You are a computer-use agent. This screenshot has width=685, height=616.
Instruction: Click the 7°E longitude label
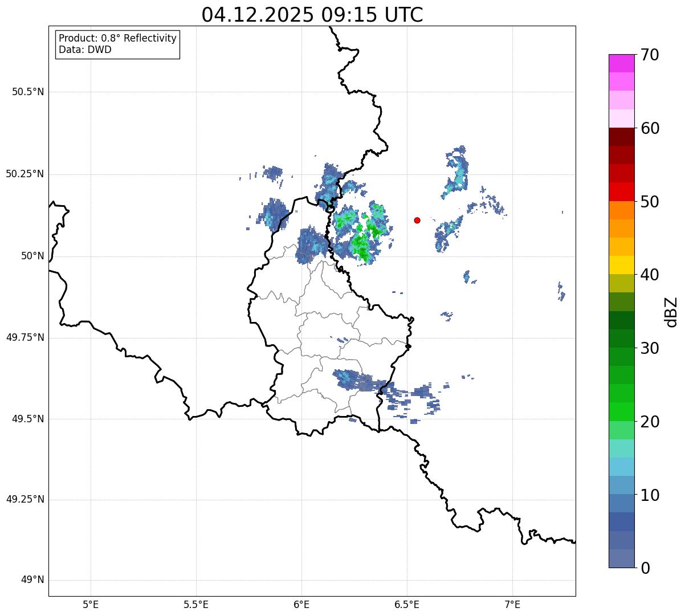point(512,605)
